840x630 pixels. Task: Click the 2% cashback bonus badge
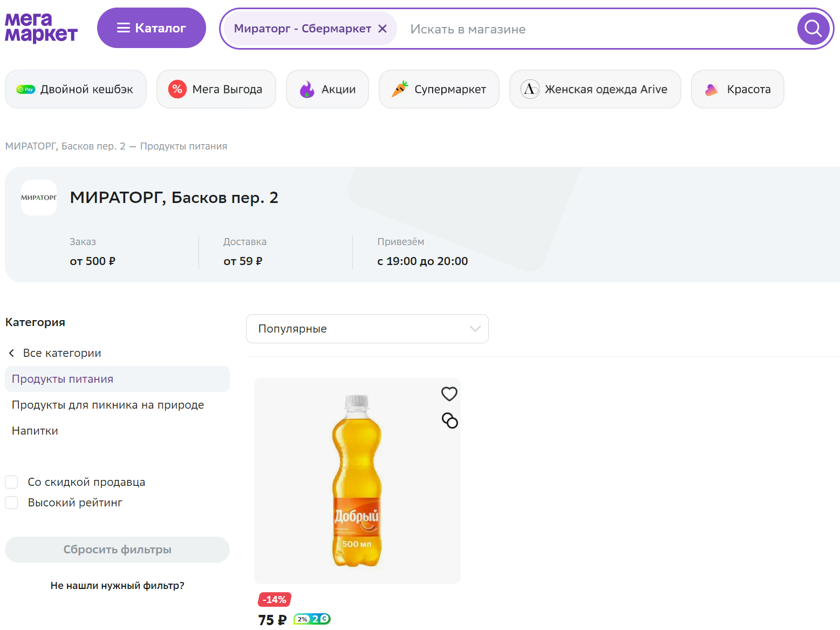312,619
